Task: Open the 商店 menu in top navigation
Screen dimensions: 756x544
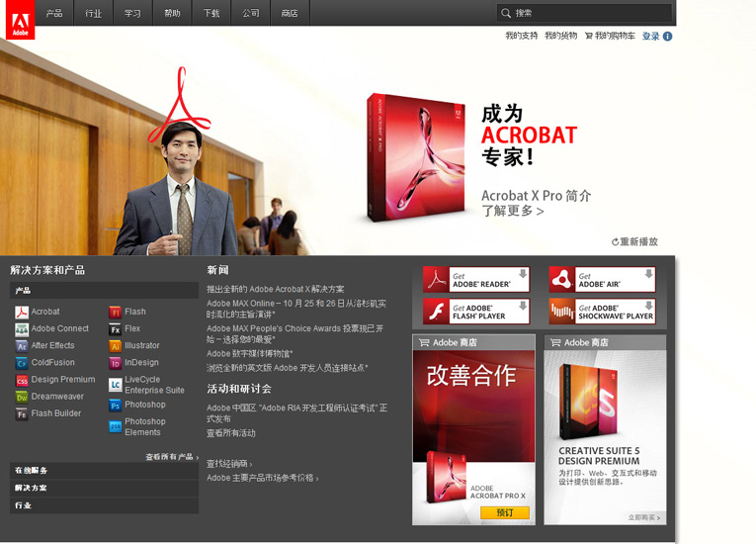Action: (x=290, y=13)
